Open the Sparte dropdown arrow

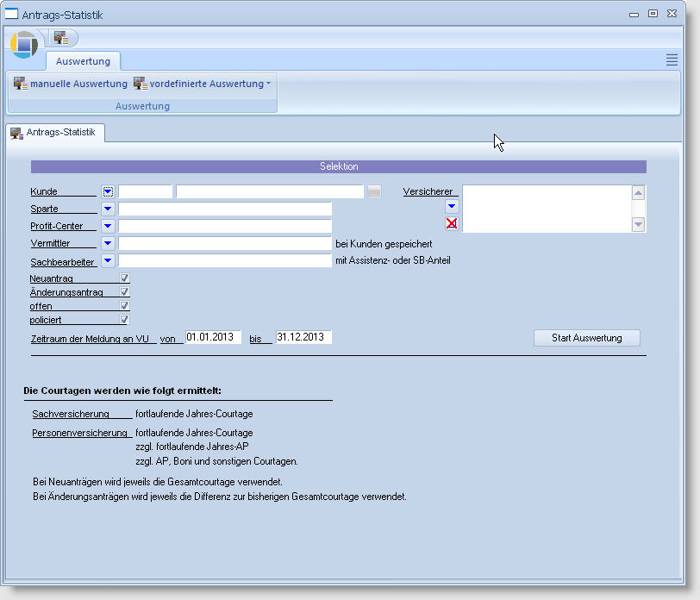point(108,209)
